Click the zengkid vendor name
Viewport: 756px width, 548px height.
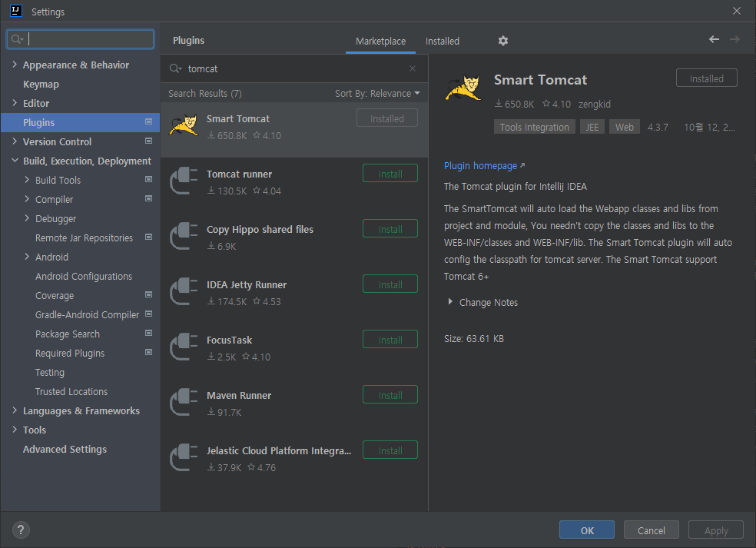[x=595, y=105]
